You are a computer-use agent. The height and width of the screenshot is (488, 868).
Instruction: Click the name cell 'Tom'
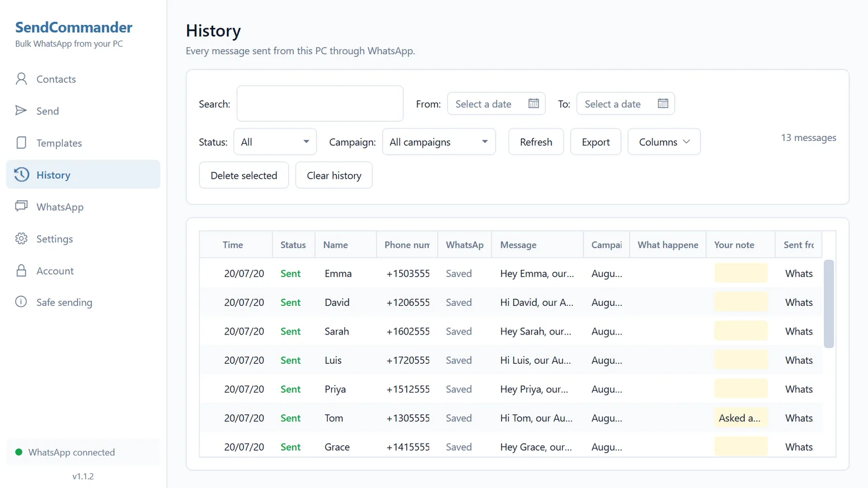tap(334, 418)
